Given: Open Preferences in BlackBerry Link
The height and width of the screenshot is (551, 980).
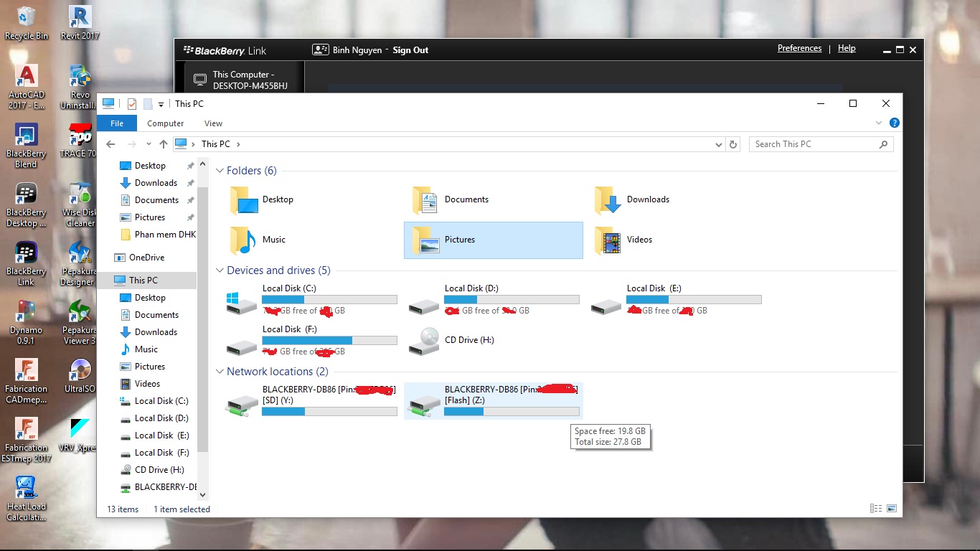Looking at the screenshot, I should (x=799, y=48).
